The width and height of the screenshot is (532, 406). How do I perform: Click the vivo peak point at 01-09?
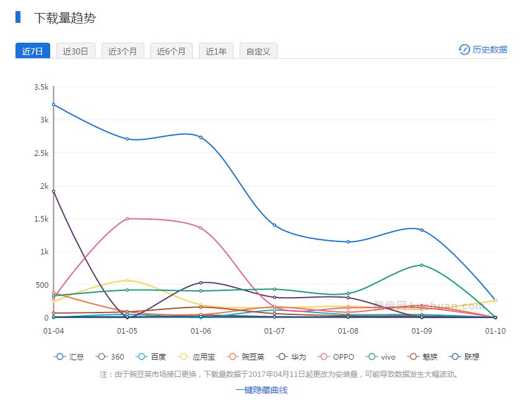click(x=422, y=265)
